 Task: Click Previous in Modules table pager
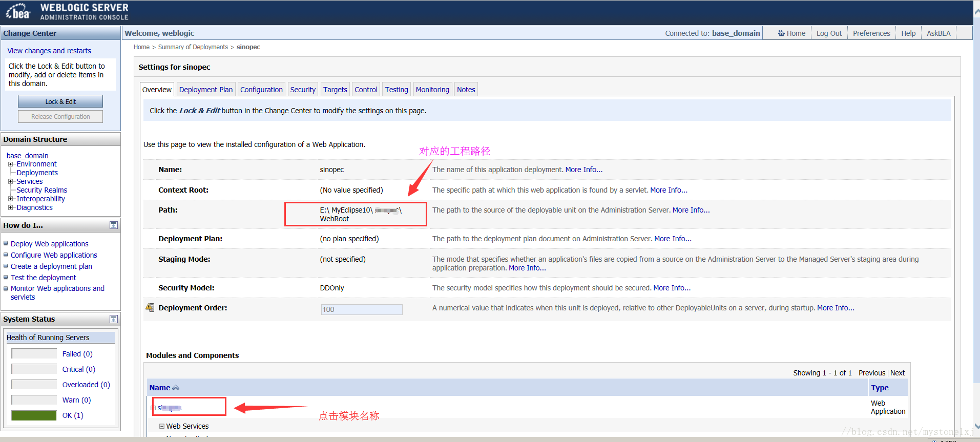pos(872,373)
